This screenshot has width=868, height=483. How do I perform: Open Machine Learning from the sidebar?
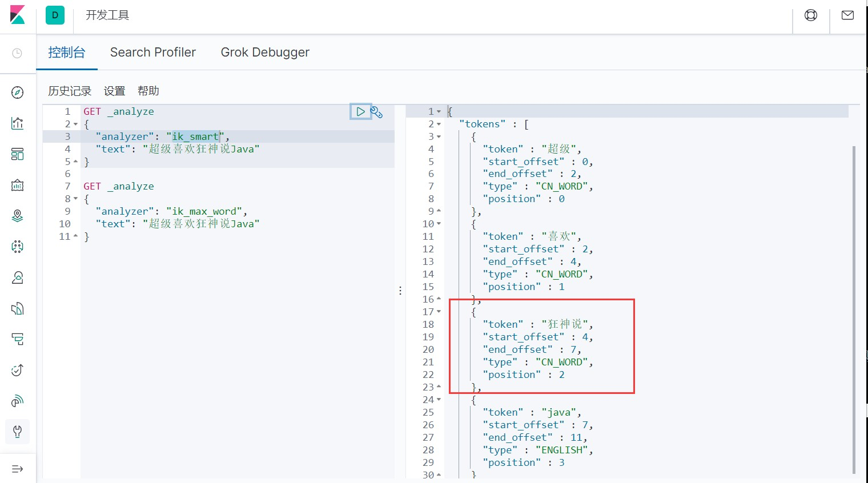18,247
